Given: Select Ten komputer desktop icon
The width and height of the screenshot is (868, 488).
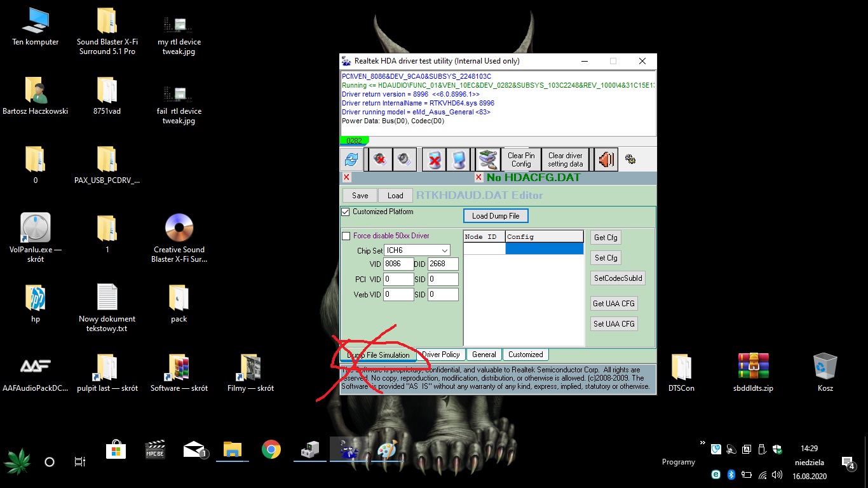Looking at the screenshot, I should click(36, 27).
